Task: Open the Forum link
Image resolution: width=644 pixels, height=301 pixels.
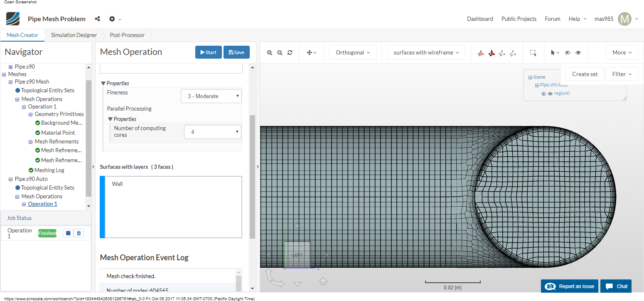Action: 553,19
